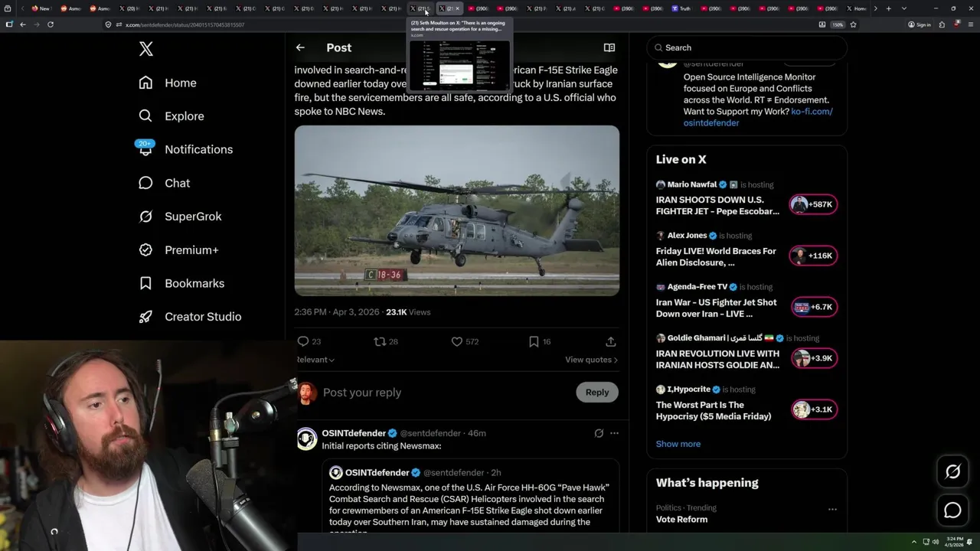Repost the post with 28 reposts
Viewport: 980px width, 551px height.
(x=386, y=341)
